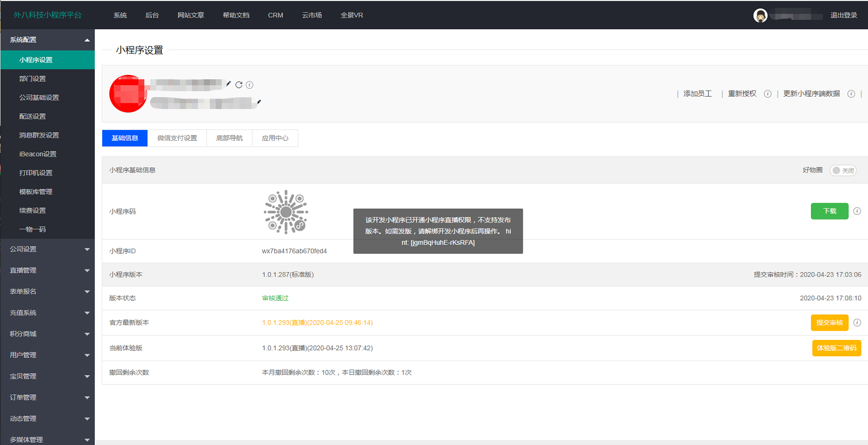Open the 系统 top menu
This screenshot has height=445, width=868.
pos(120,15)
